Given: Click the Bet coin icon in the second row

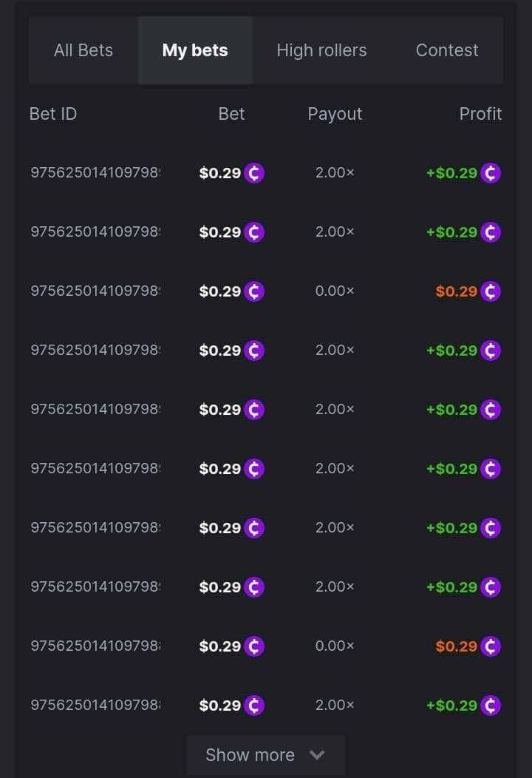Looking at the screenshot, I should pos(254,232).
